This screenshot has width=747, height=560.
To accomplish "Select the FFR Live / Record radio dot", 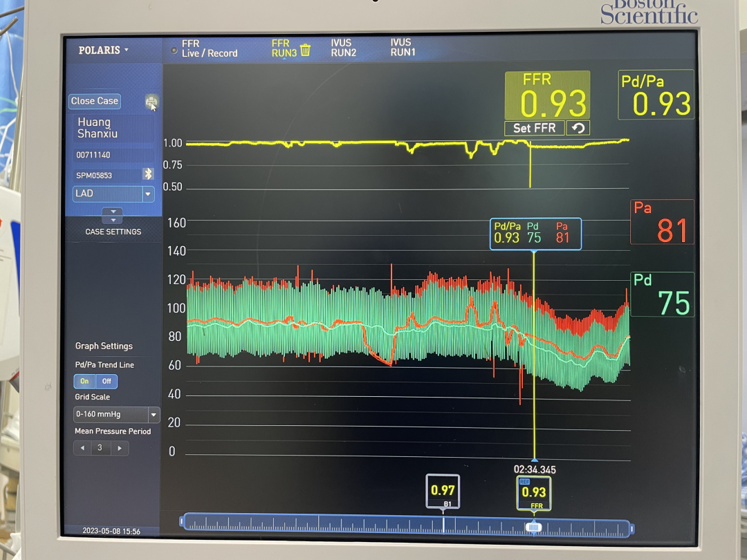I will (x=174, y=50).
